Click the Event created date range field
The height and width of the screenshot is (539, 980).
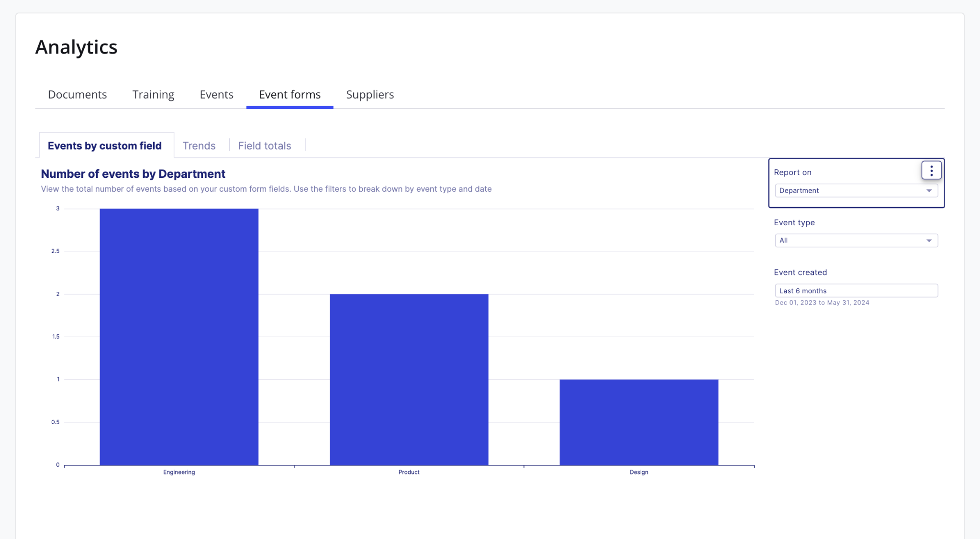[856, 291]
